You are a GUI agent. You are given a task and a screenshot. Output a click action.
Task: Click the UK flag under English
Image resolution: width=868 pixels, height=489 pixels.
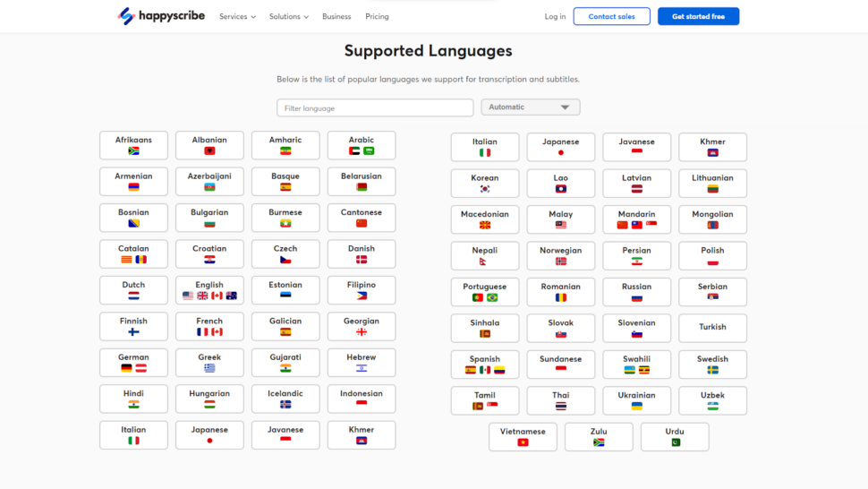coord(202,296)
